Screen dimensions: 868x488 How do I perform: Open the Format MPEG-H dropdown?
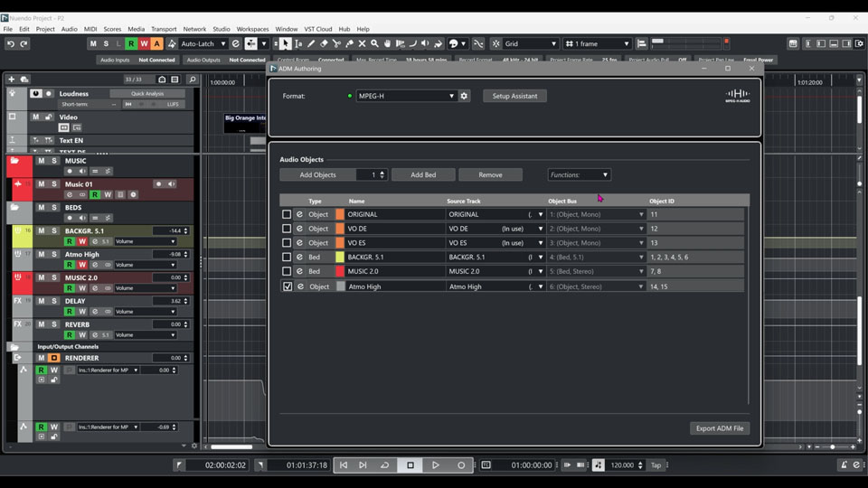[x=406, y=96]
